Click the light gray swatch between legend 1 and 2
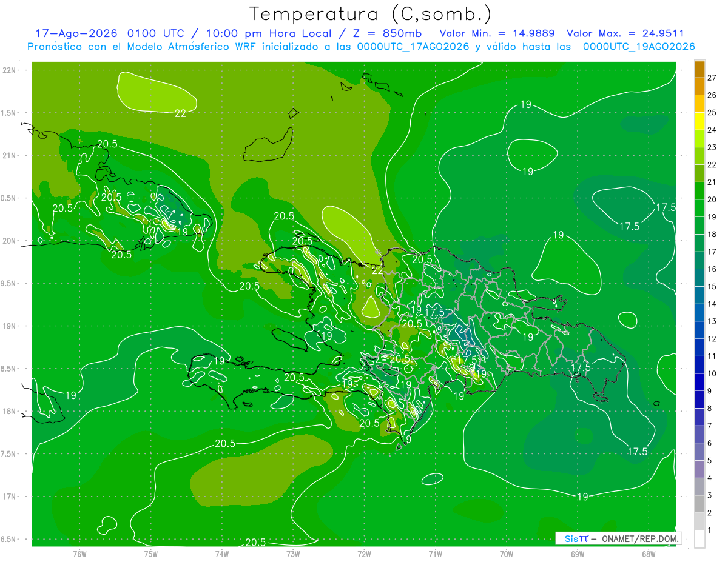728x562 pixels. (x=699, y=521)
